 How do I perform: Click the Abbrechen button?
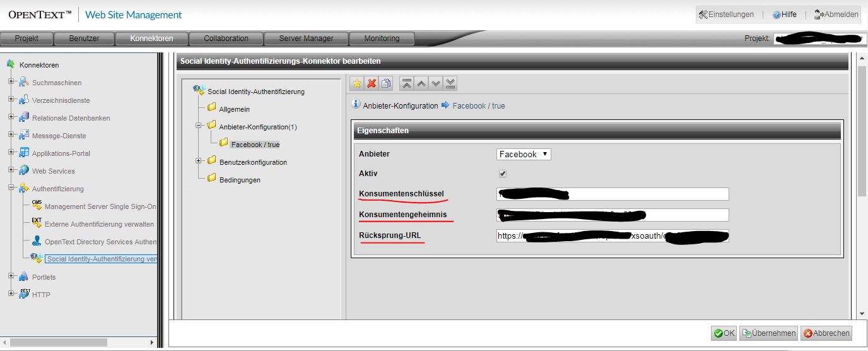[x=826, y=333]
